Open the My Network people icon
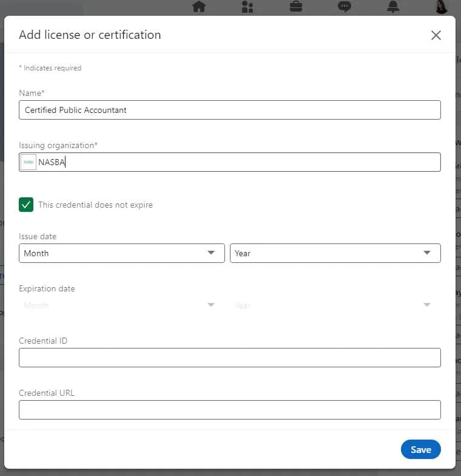 tap(247, 7)
